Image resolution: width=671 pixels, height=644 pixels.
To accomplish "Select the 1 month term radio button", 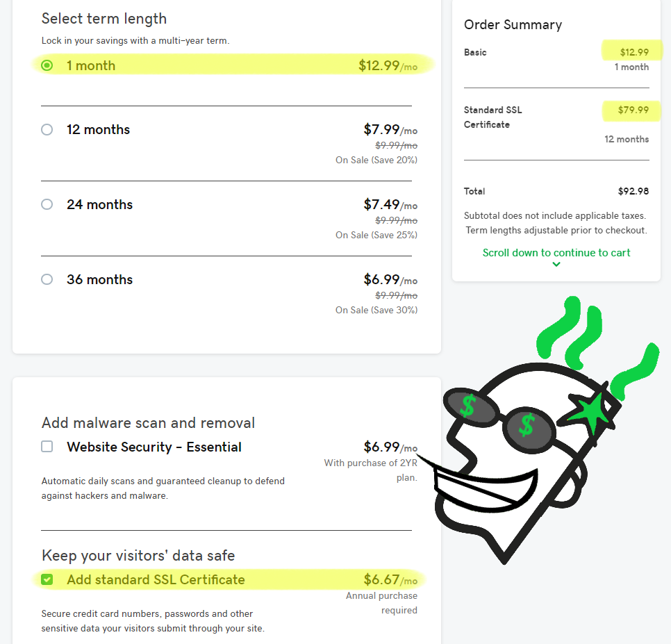I will tap(47, 65).
